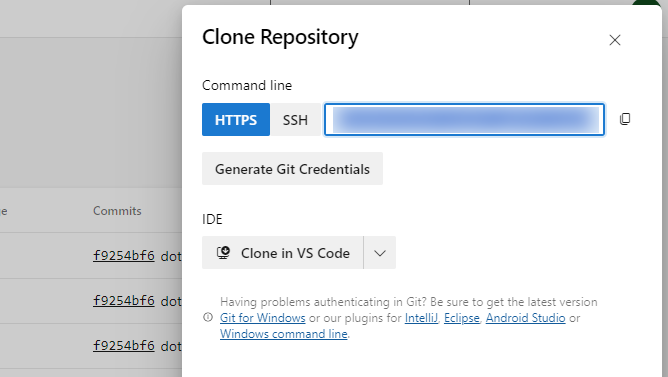Switch the clone protocol to SSH
This screenshot has height=377, width=668.
click(295, 120)
